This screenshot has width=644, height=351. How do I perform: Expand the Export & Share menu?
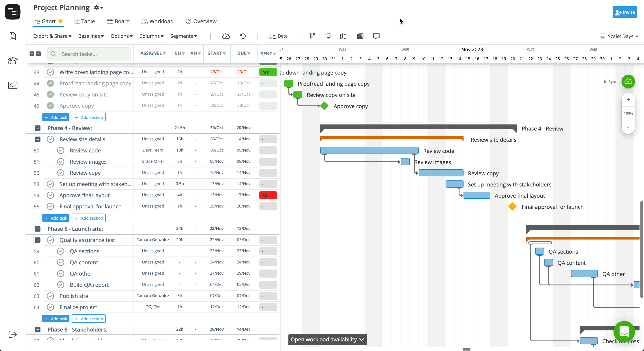pos(52,36)
